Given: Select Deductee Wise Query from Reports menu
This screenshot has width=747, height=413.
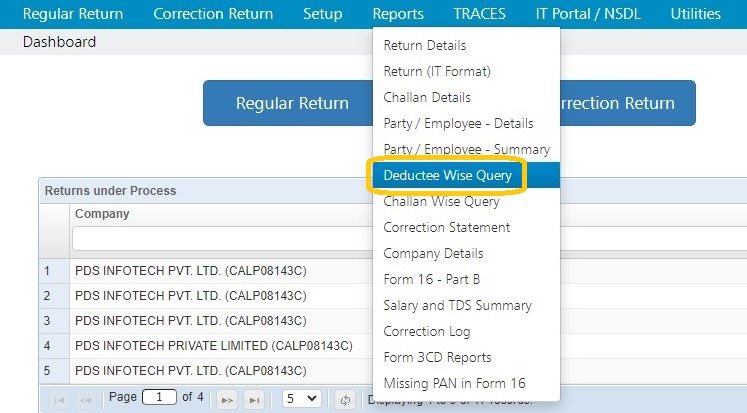Looking at the screenshot, I should point(448,175).
